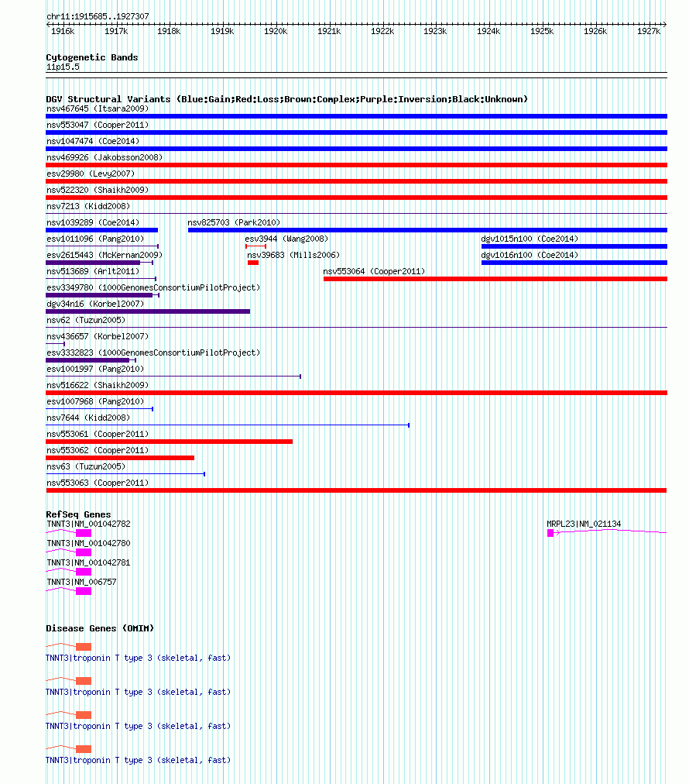Click nsv7213 (Kidd2008) variant label
The width and height of the screenshot is (689, 784).
88,206
